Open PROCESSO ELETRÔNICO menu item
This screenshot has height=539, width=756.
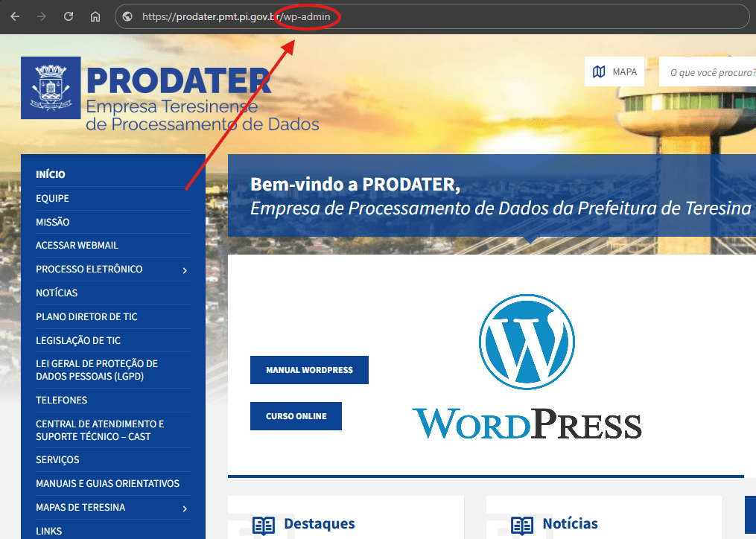[x=89, y=269]
